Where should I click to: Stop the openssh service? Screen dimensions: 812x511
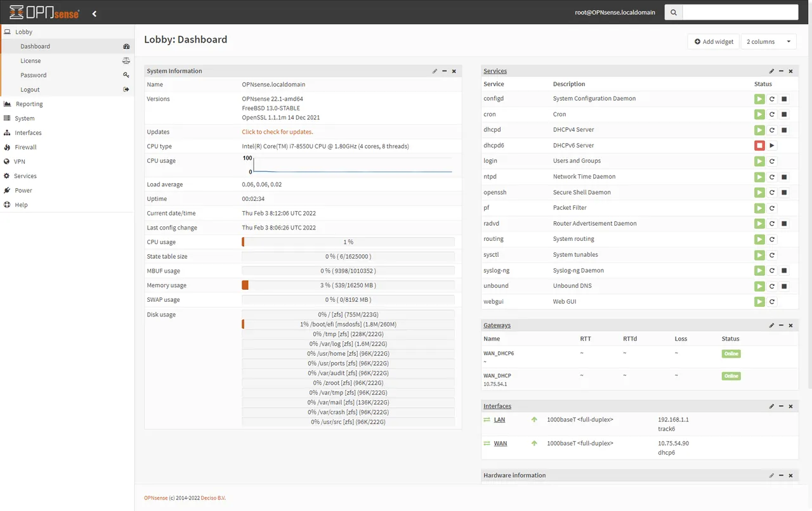click(784, 193)
